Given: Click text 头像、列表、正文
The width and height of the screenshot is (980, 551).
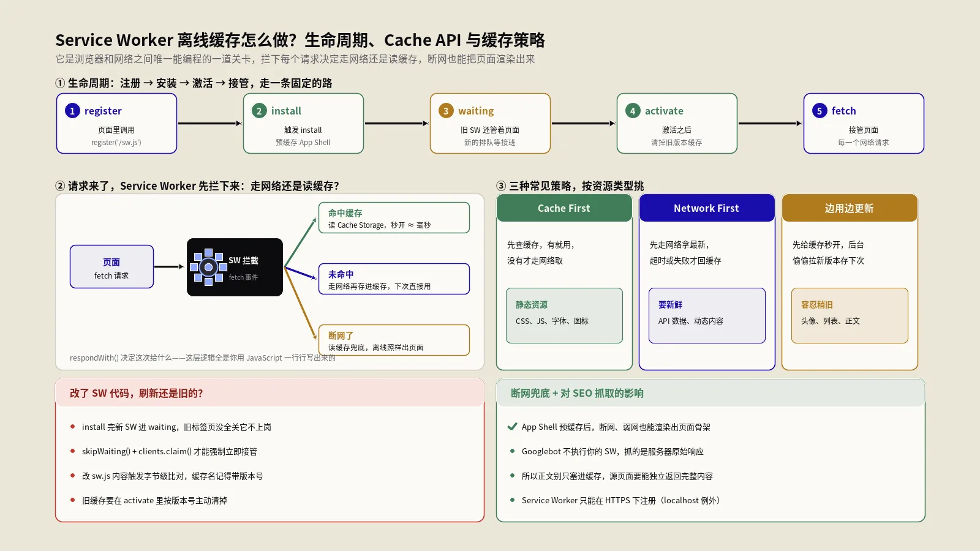Looking at the screenshot, I should pyautogui.click(x=831, y=321).
